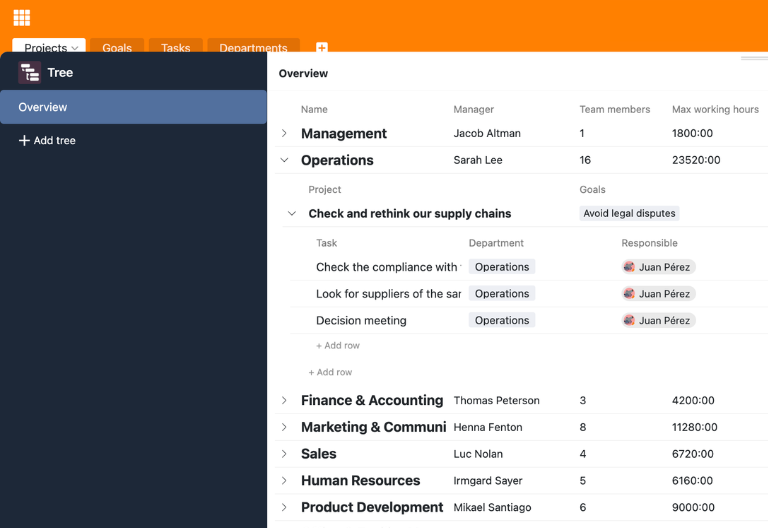This screenshot has width=768, height=528.
Task: Click the add table plus icon
Action: pos(321,48)
